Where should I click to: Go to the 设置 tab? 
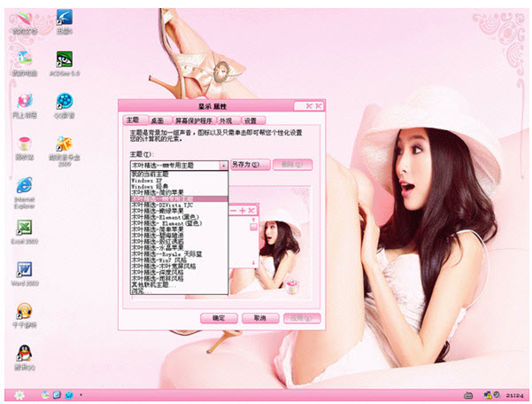click(251, 119)
